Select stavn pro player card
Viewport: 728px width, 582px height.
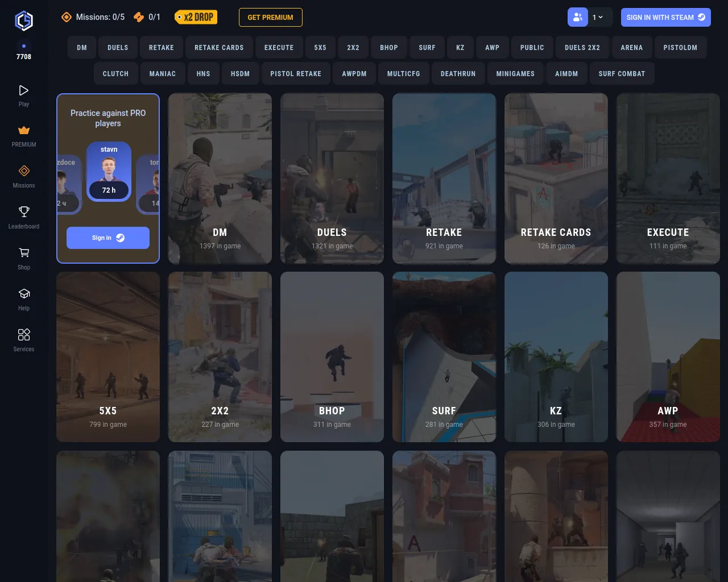point(109,172)
